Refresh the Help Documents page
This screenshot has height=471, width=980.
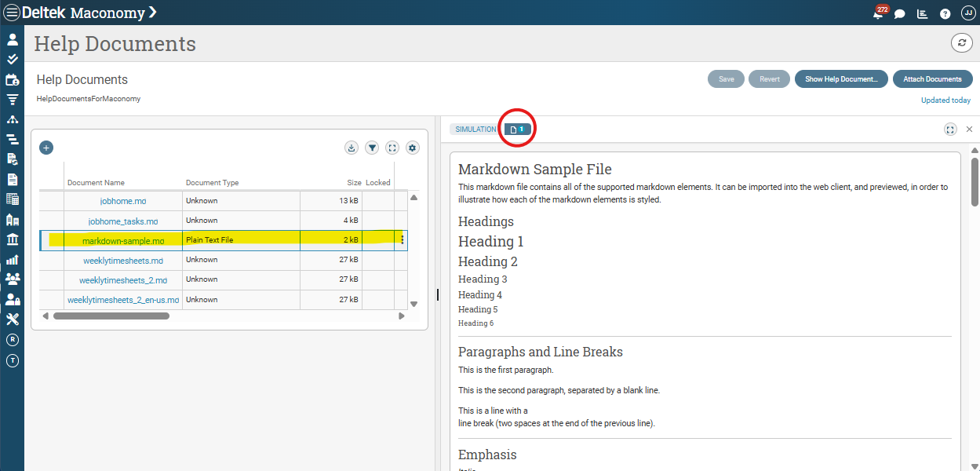coord(962,43)
